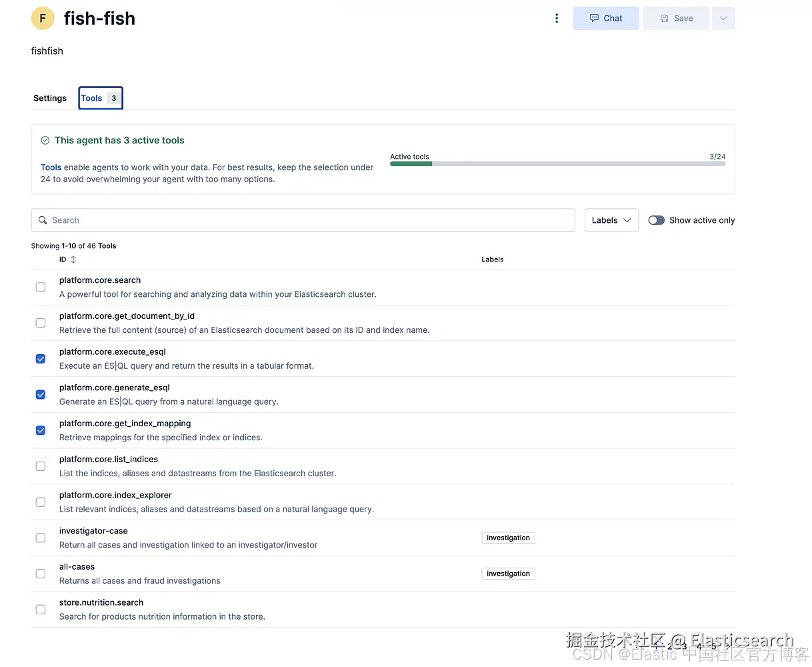Click the F avatar badge for fish-fish
This screenshot has width=812, height=667.
(x=43, y=18)
